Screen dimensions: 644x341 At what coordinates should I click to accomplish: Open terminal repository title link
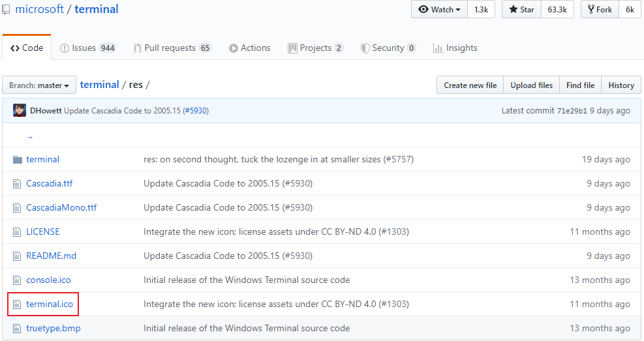(97, 9)
